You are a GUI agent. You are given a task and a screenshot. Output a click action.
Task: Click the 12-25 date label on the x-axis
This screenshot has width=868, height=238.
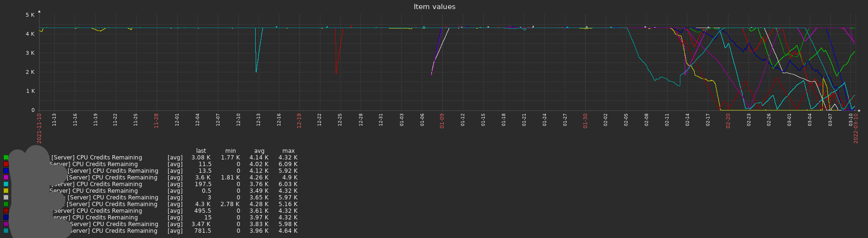coord(340,119)
